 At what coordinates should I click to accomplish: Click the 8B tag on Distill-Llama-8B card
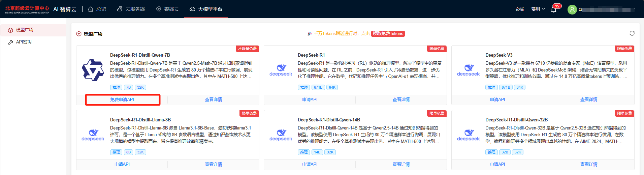(x=128, y=152)
